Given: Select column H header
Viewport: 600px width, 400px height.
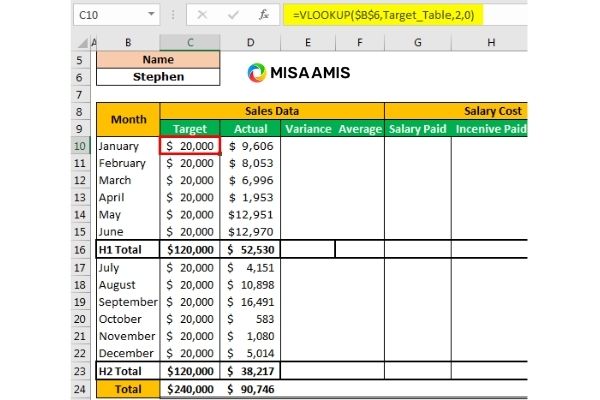Looking at the screenshot, I should (489, 42).
